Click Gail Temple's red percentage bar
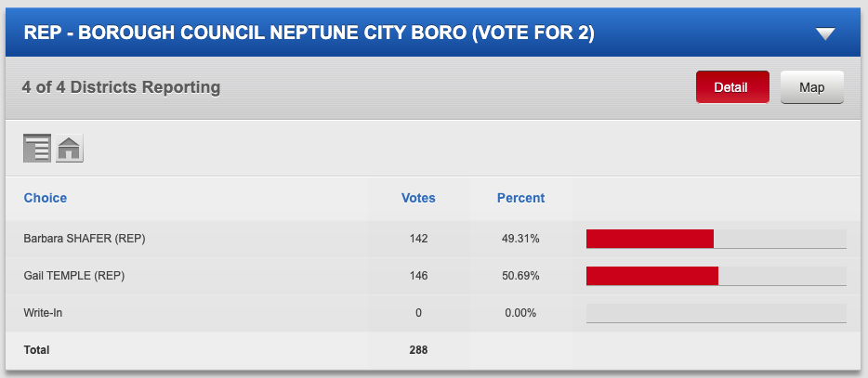 click(652, 276)
